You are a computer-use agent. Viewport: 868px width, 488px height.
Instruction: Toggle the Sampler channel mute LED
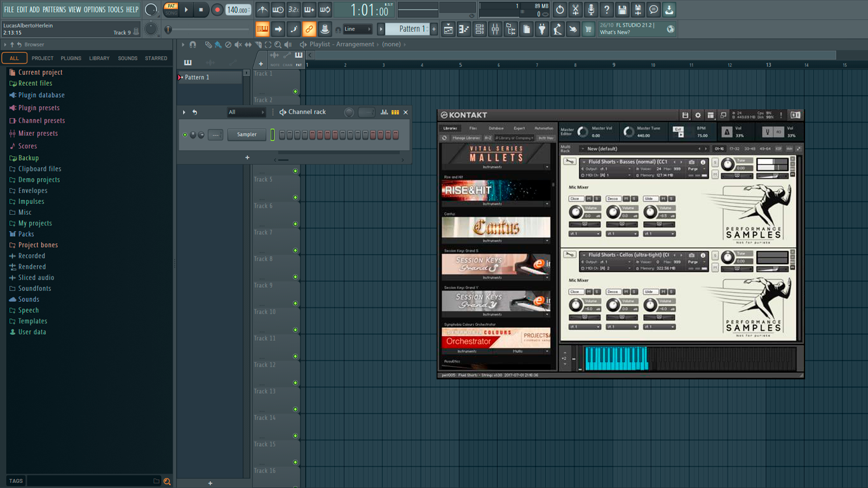(x=185, y=135)
